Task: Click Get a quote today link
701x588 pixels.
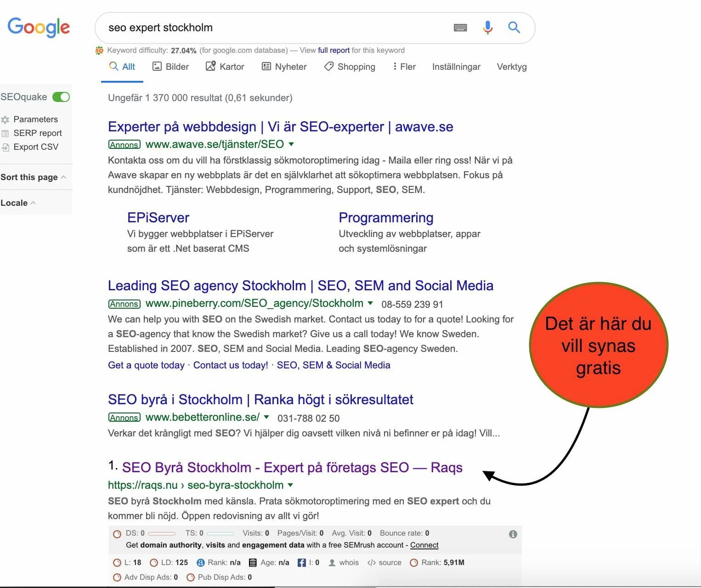Action: point(146,365)
